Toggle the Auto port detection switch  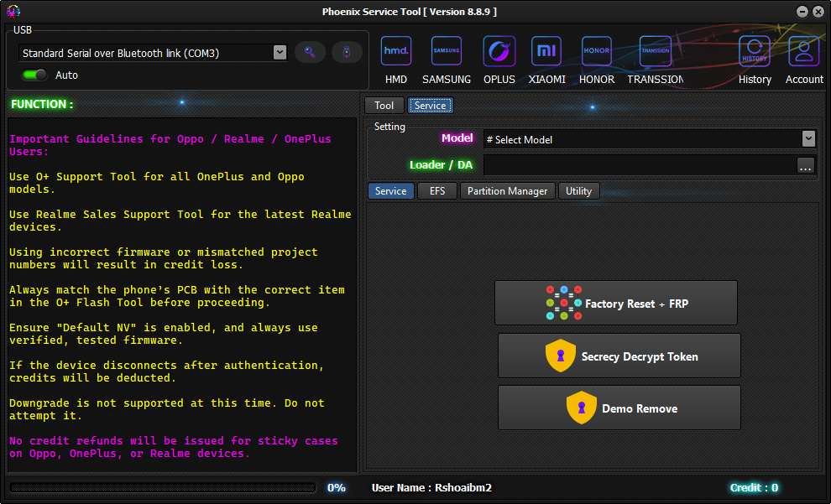tap(34, 75)
